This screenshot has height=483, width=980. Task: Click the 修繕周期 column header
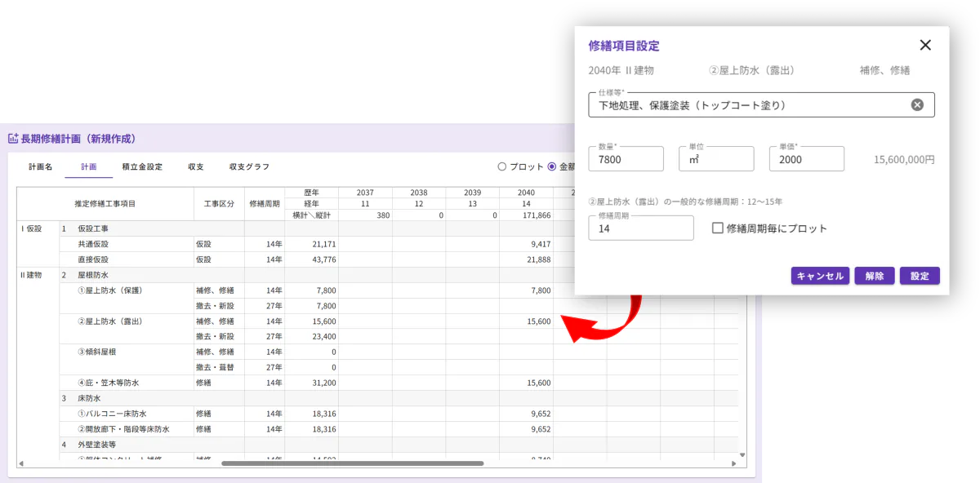264,204
